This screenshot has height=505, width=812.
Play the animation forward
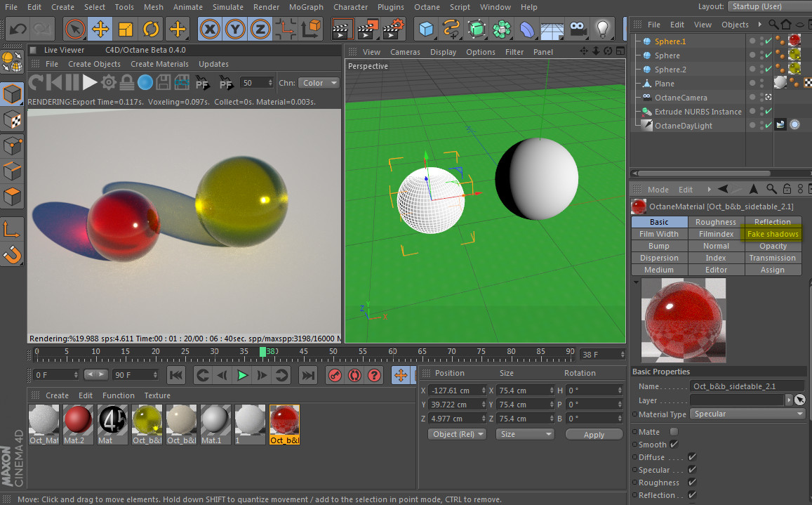click(242, 375)
